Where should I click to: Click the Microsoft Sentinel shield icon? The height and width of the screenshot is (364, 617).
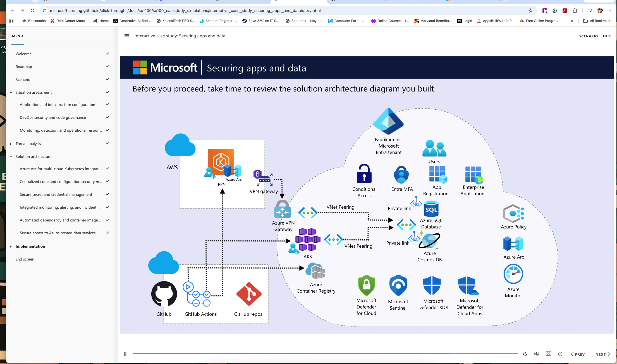point(398,286)
